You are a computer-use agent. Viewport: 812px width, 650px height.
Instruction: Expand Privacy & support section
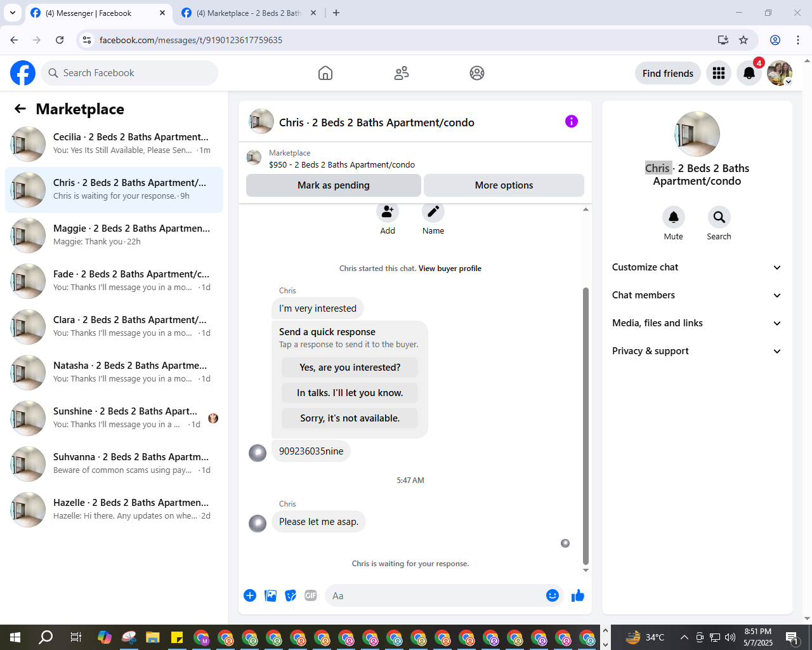click(697, 351)
